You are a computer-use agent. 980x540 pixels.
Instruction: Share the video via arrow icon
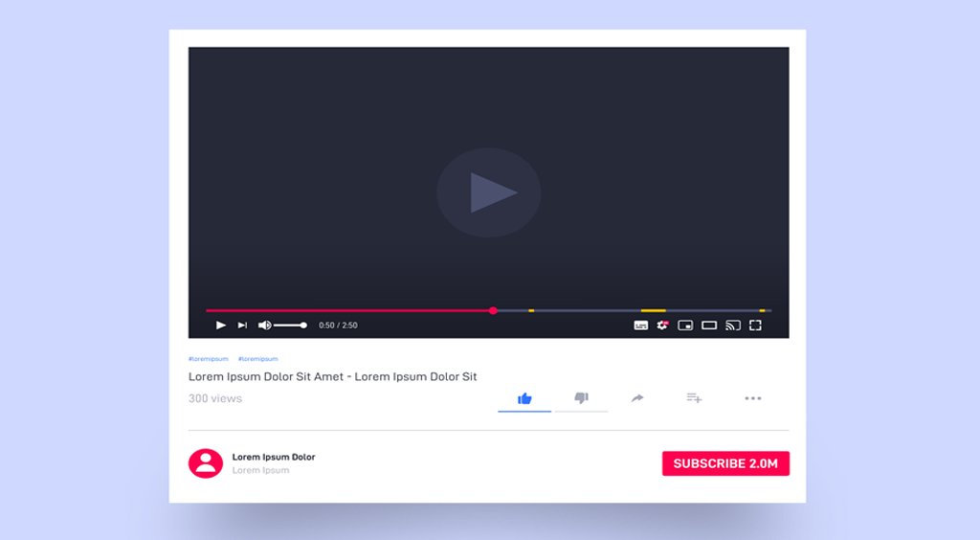point(637,398)
